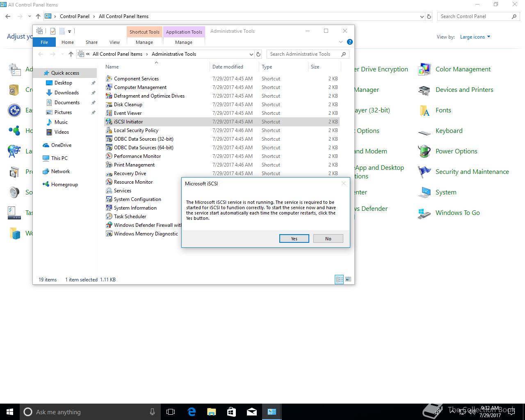Select the Task Scheduler icon
The image size is (525, 420).
tap(109, 216)
